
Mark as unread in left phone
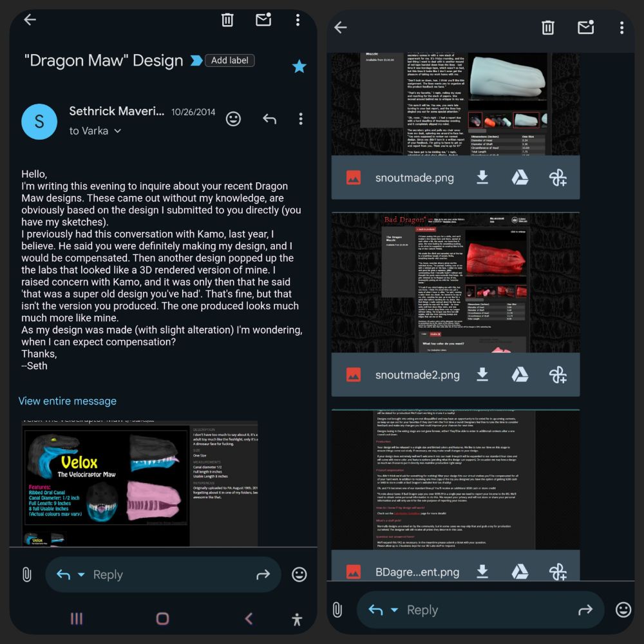pos(263,19)
